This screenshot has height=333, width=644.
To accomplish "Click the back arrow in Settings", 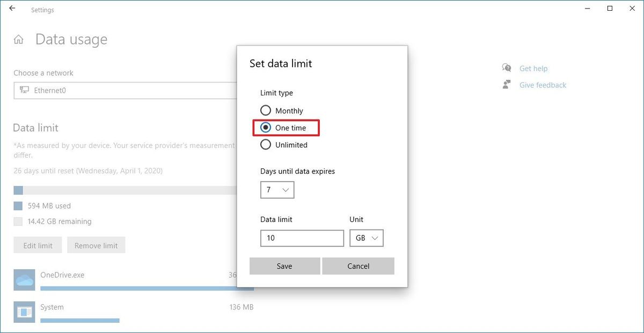I will pyautogui.click(x=12, y=8).
